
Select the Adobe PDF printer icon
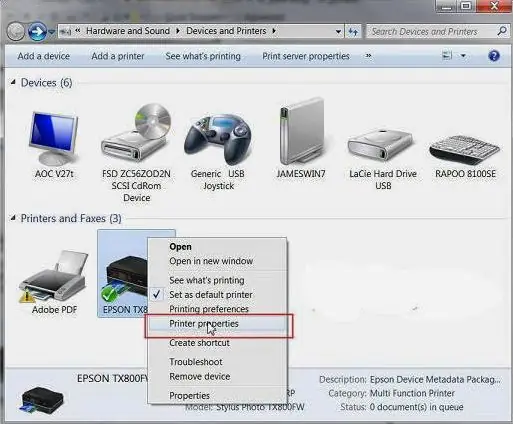[x=53, y=277]
